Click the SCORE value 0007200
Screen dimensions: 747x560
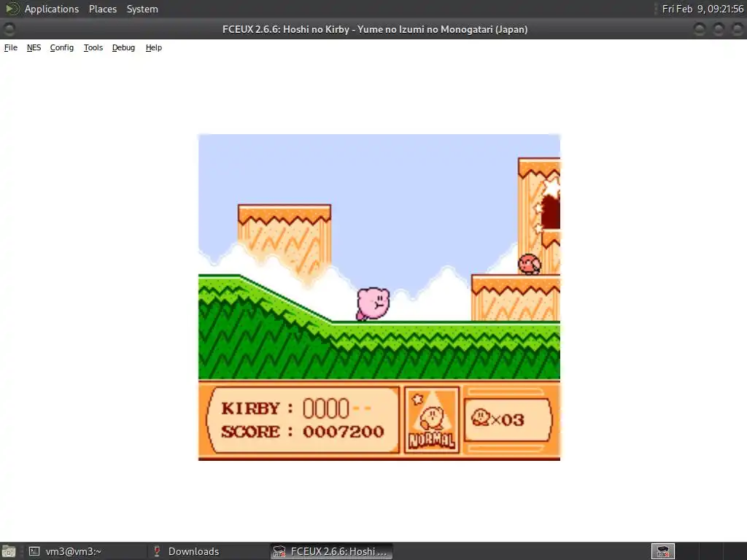(344, 432)
